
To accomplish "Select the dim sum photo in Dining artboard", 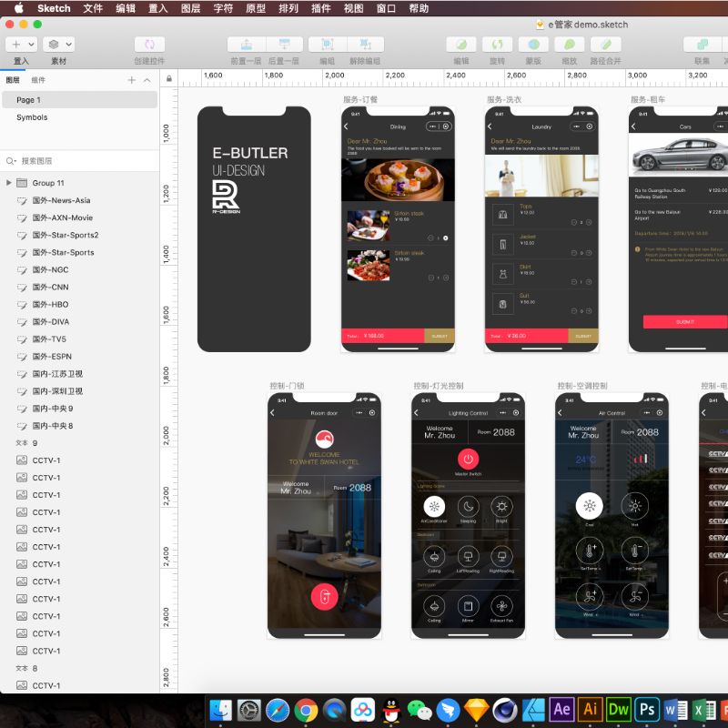I will tap(398, 180).
